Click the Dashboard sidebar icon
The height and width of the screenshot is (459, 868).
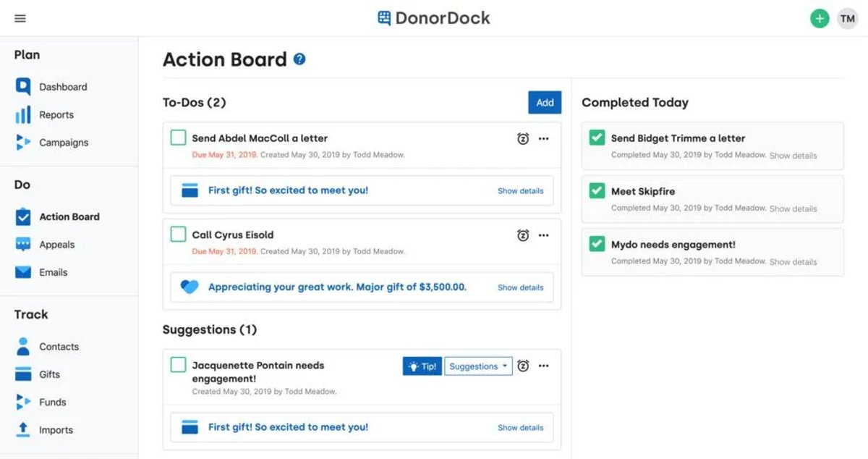[x=23, y=86]
